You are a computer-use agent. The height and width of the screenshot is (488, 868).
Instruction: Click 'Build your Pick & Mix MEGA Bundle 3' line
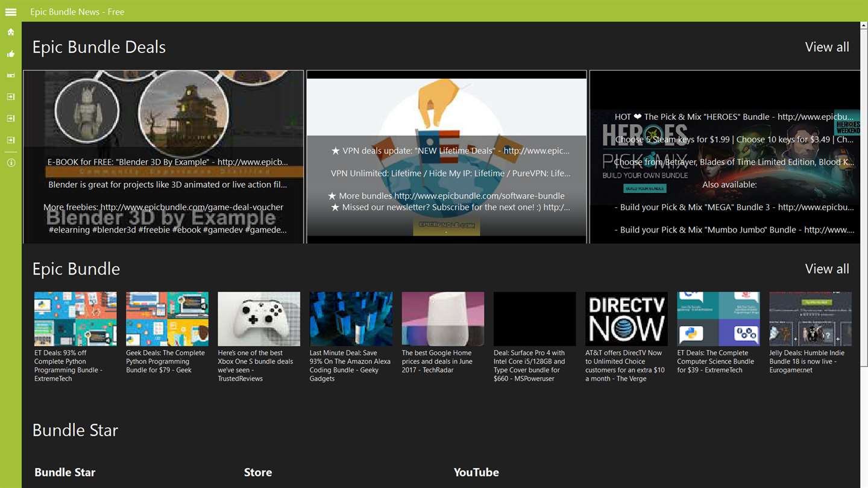(x=734, y=207)
